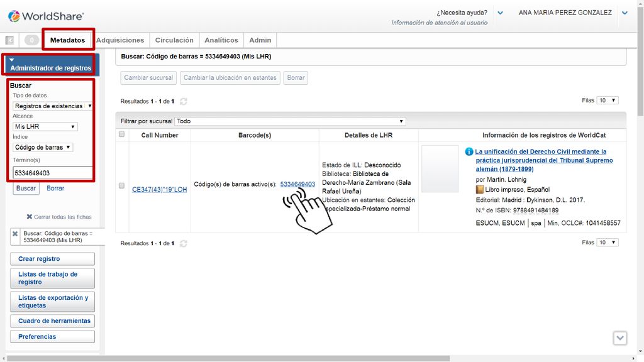Click the refresh icon beside bottom Resultados
Screen dimensions: 644x362
pos(184,243)
